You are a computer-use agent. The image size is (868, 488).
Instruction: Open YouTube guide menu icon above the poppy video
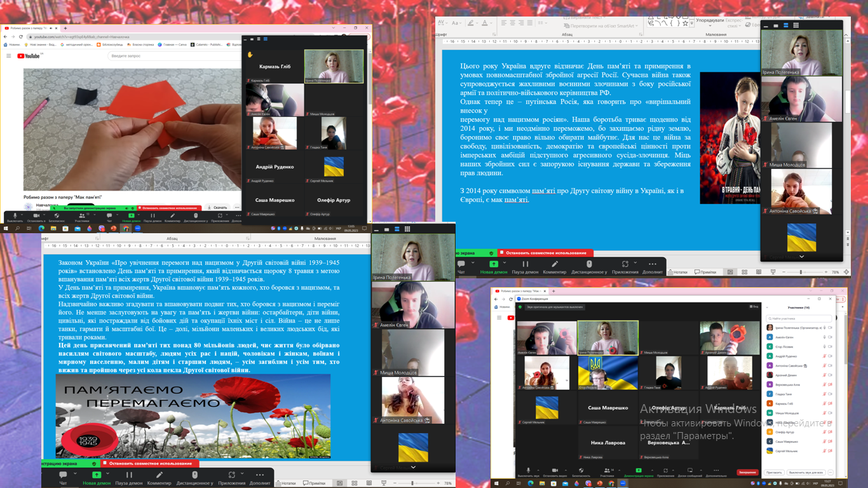8,56
